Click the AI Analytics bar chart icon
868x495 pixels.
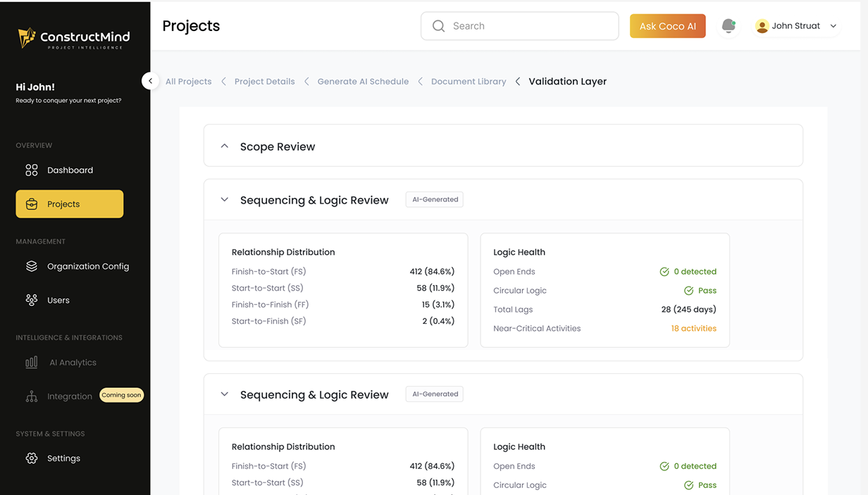[32, 363]
